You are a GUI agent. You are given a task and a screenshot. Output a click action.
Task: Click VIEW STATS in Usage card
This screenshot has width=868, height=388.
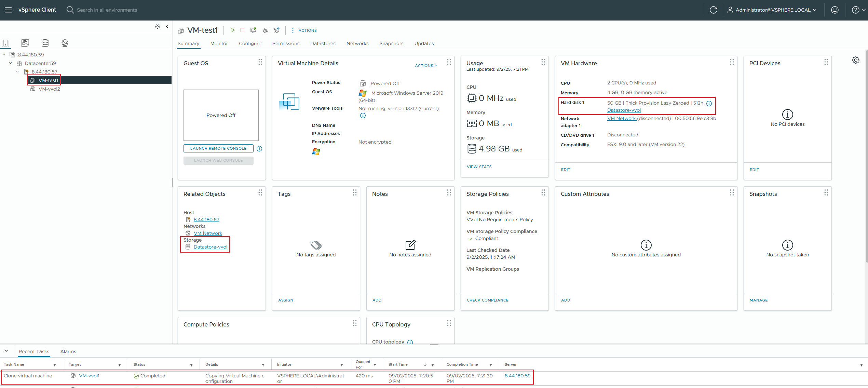[479, 167]
